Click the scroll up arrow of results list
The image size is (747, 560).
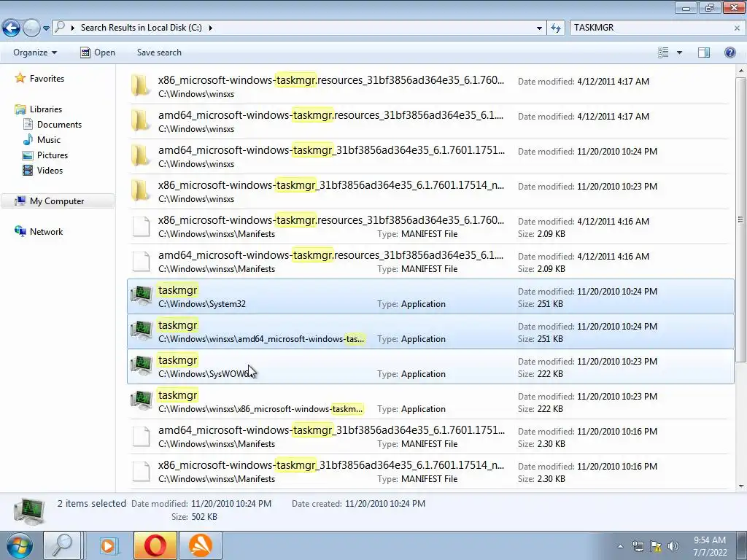pyautogui.click(x=740, y=71)
